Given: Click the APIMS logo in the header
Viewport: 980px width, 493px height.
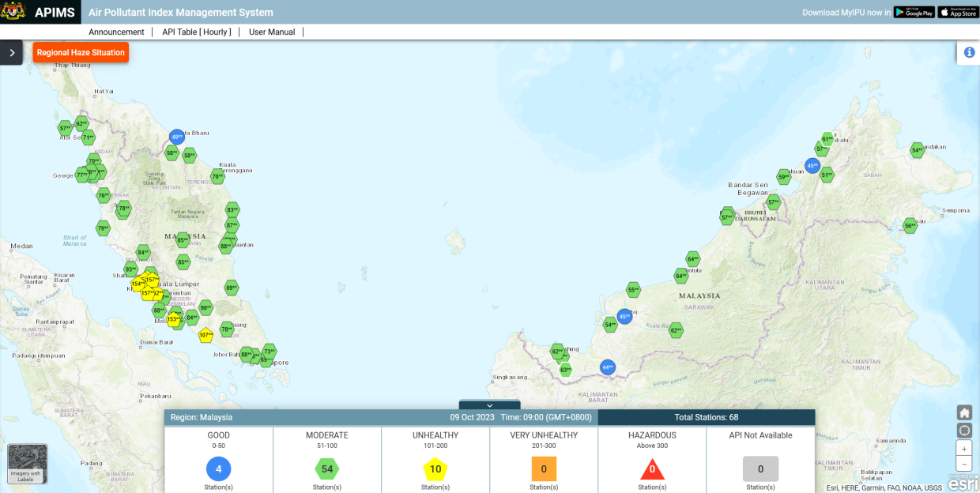Looking at the screenshot, I should [x=40, y=12].
